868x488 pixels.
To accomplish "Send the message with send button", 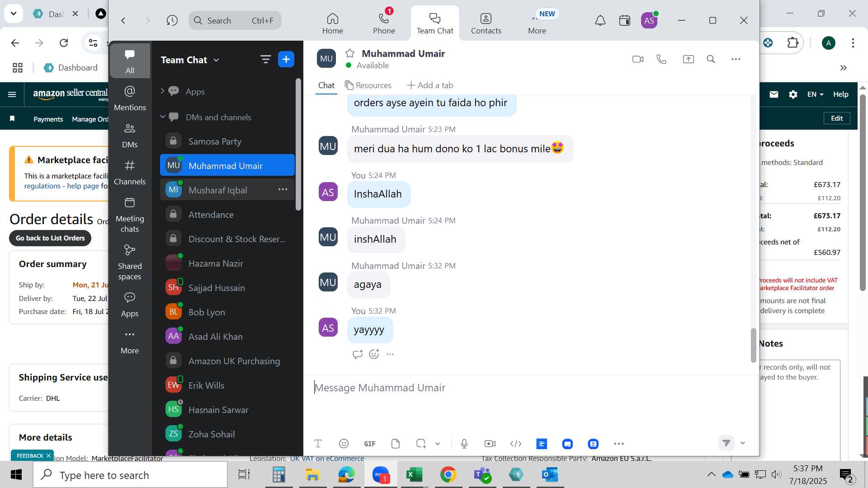I will pos(726,443).
